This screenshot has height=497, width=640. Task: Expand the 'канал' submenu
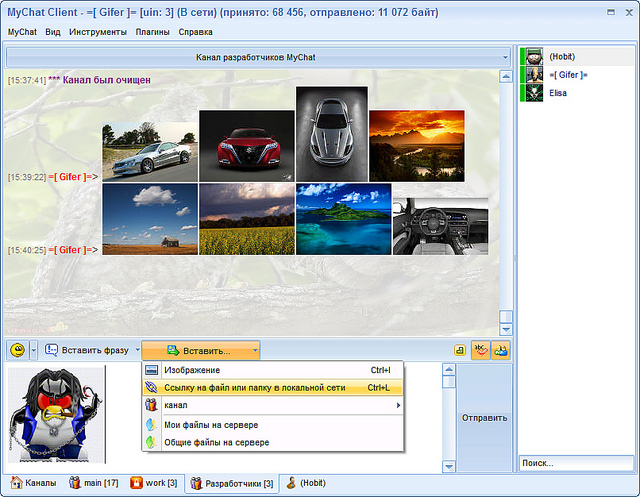tap(270, 405)
